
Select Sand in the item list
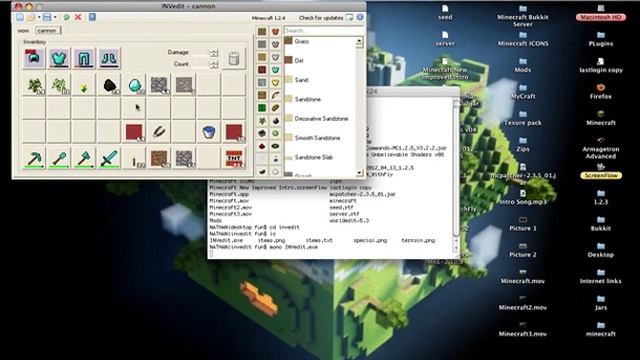(x=320, y=80)
